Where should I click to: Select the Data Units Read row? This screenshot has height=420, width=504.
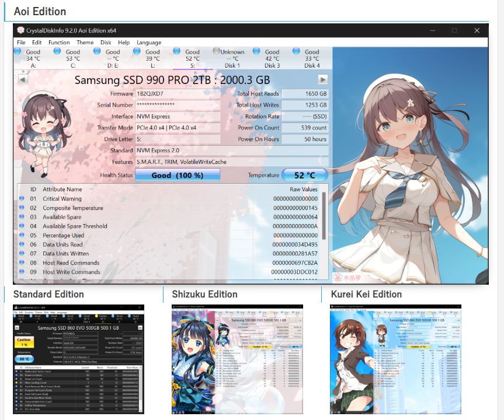[x=169, y=244]
